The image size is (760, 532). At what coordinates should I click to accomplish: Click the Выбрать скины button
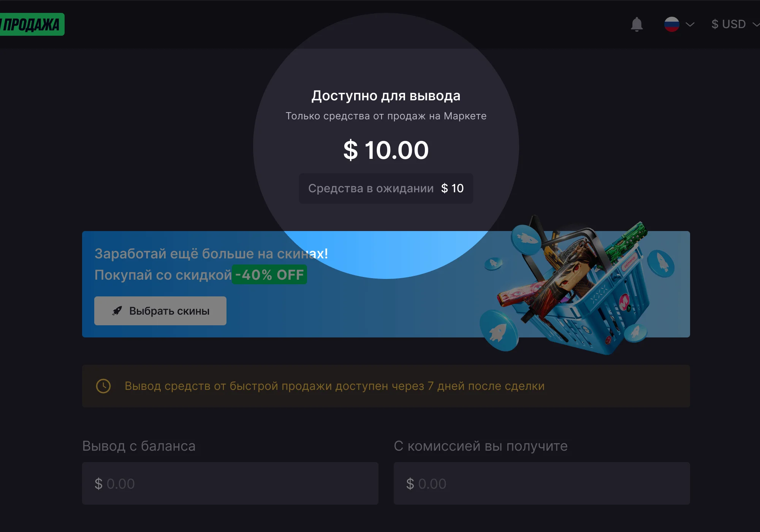(160, 311)
